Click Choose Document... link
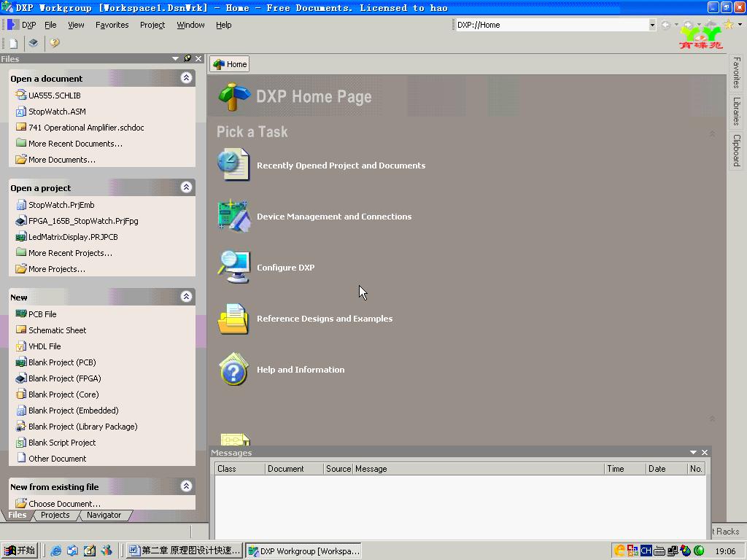This screenshot has height=560, width=747. 64,503
